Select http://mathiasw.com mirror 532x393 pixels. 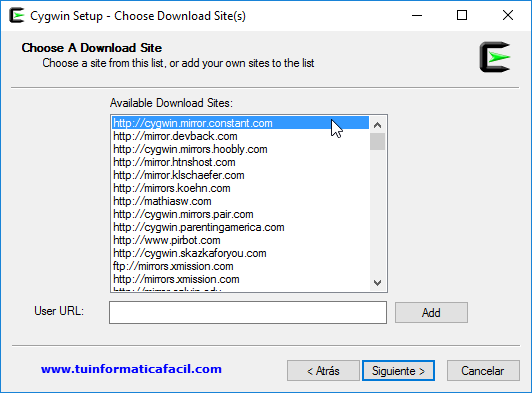(240, 201)
